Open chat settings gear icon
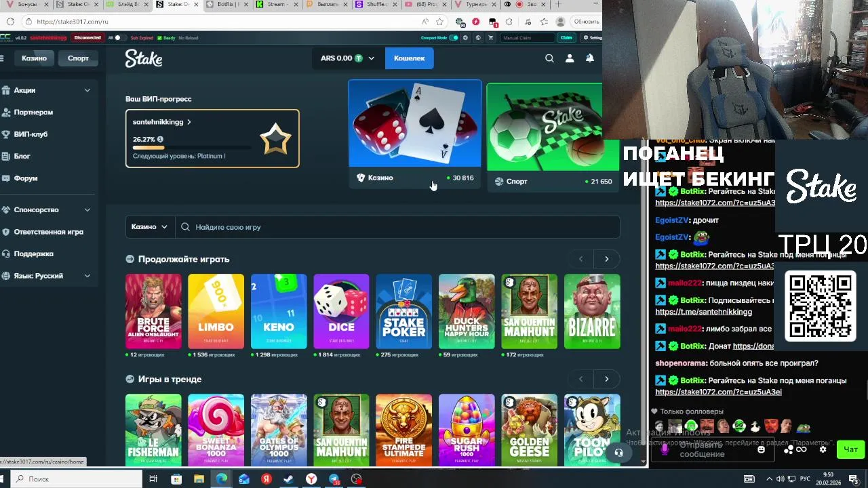This screenshot has width=868, height=488. 823,449
